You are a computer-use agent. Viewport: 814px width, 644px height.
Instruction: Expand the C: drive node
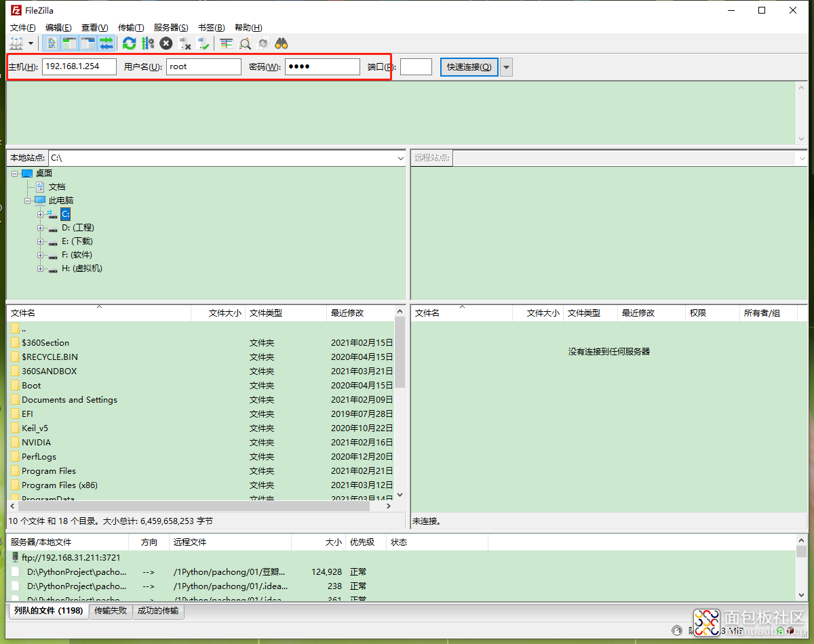tap(41, 214)
